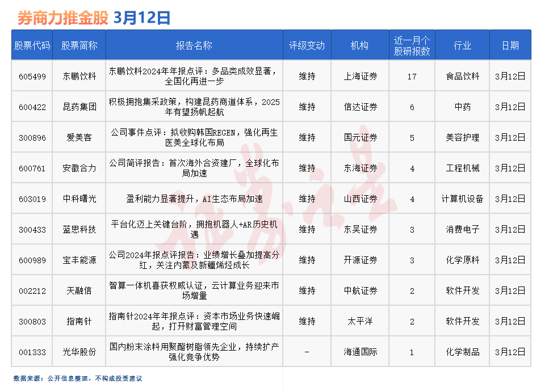Click the 近一月个股研报数 column header
The image size is (549, 392).
point(412,46)
